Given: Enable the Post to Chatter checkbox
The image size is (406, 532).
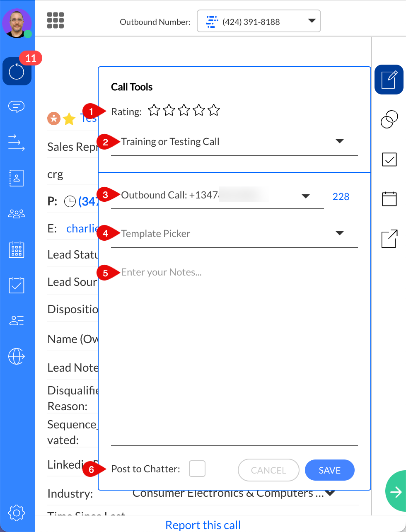Looking at the screenshot, I should [x=197, y=469].
